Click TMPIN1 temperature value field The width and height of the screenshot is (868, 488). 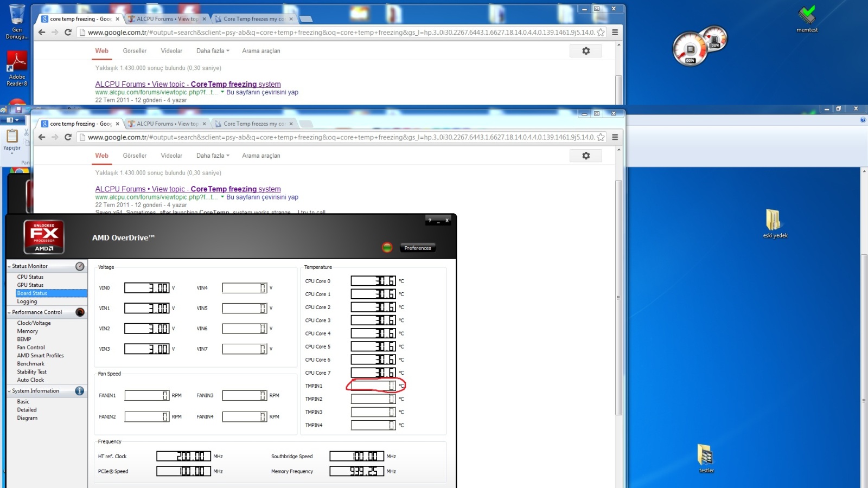373,386
